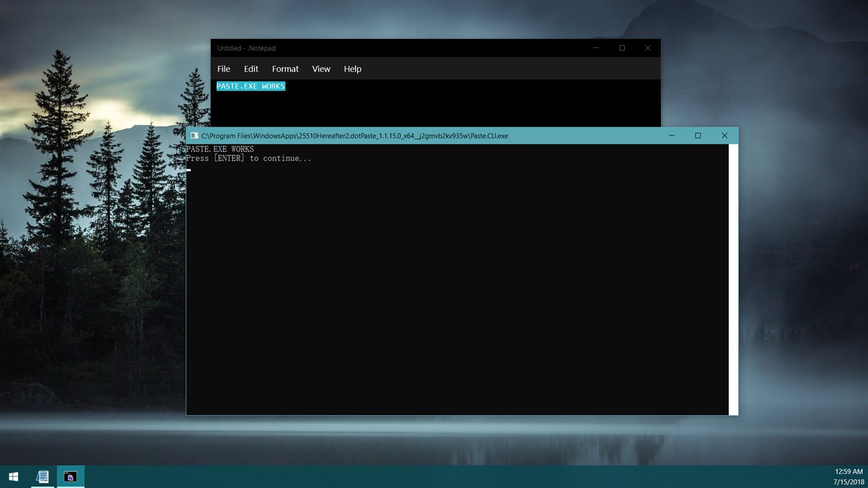Click the Untitled - .Notepad title bar

(403, 48)
